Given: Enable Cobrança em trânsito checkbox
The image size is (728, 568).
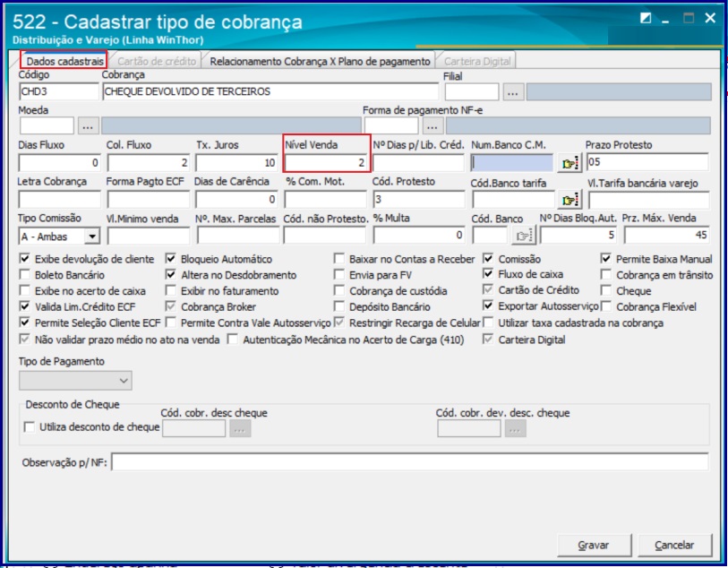Looking at the screenshot, I should point(605,274).
